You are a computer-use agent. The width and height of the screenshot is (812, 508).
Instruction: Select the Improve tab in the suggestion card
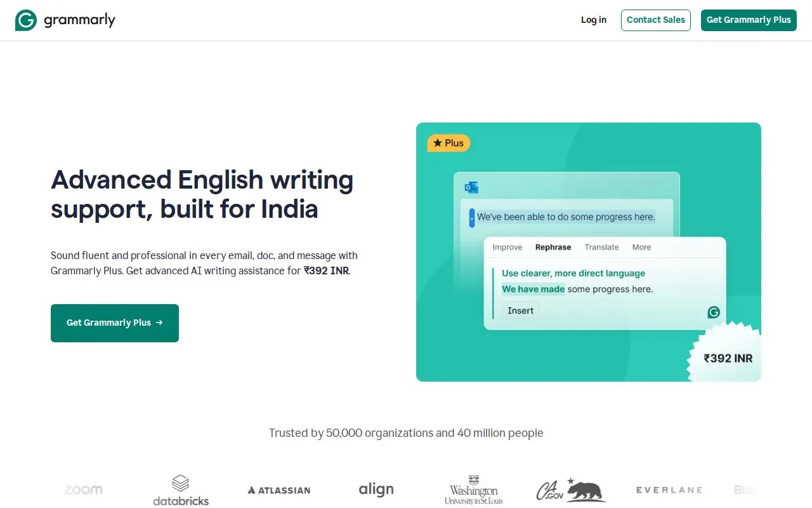(x=507, y=247)
